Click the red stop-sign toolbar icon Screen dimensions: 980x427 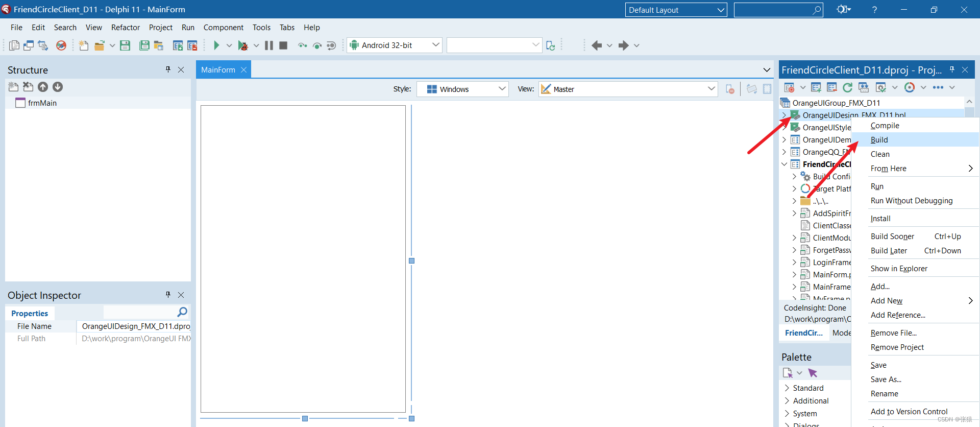pos(61,45)
